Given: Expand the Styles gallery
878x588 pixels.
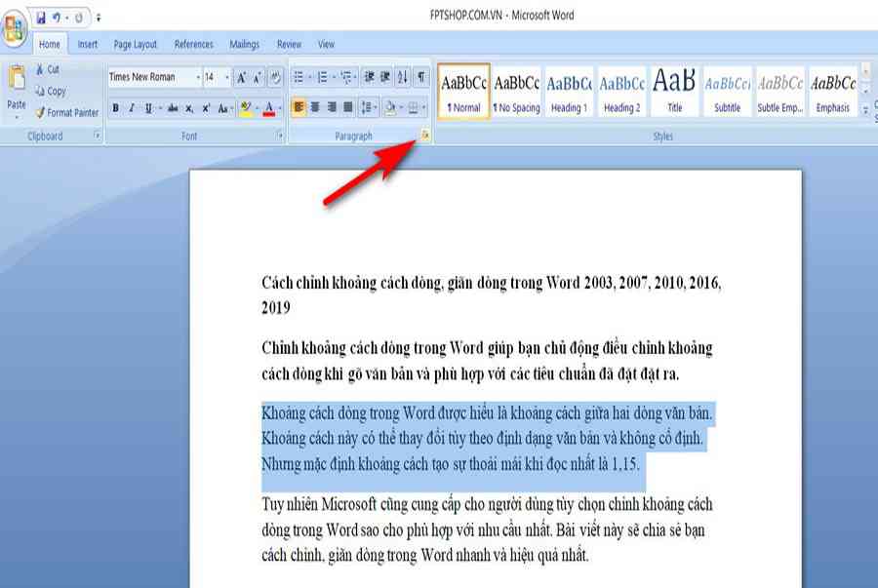Looking at the screenshot, I should click(x=865, y=109).
